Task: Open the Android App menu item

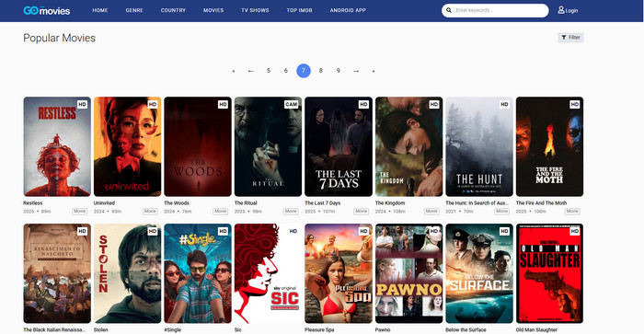Action: pyautogui.click(x=348, y=10)
